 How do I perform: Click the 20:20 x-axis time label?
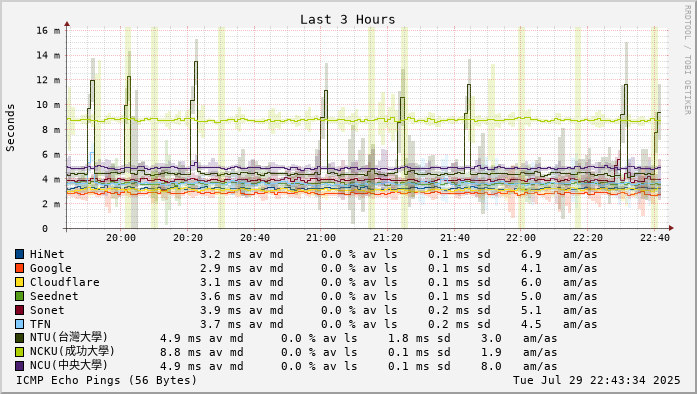(x=188, y=238)
